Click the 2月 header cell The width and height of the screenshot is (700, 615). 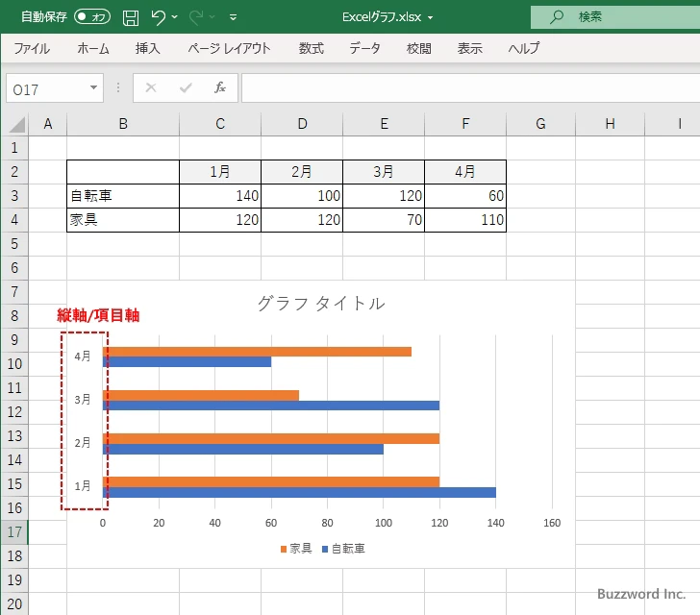click(302, 172)
